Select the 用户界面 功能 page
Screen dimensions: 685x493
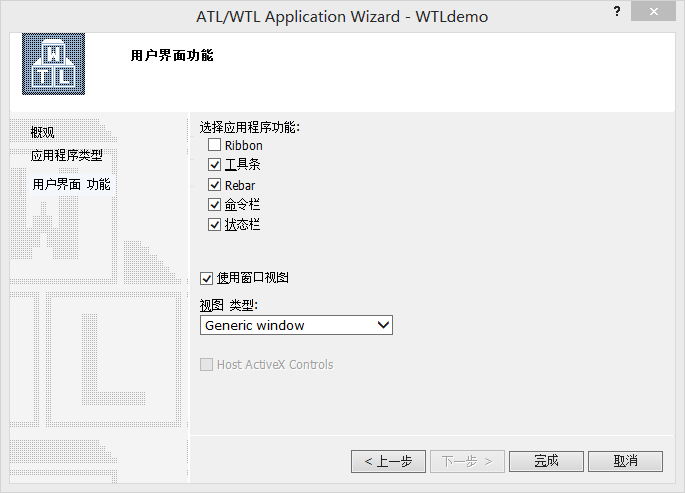72,184
